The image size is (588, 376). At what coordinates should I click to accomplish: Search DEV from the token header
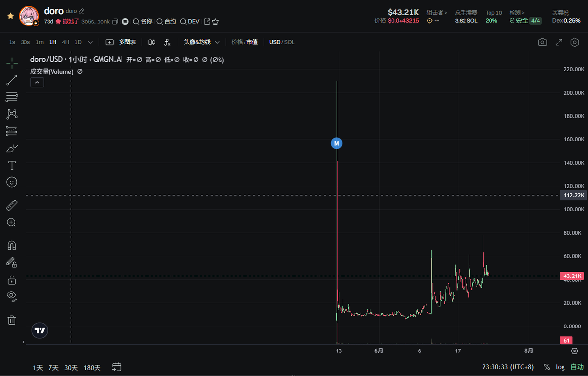[190, 22]
